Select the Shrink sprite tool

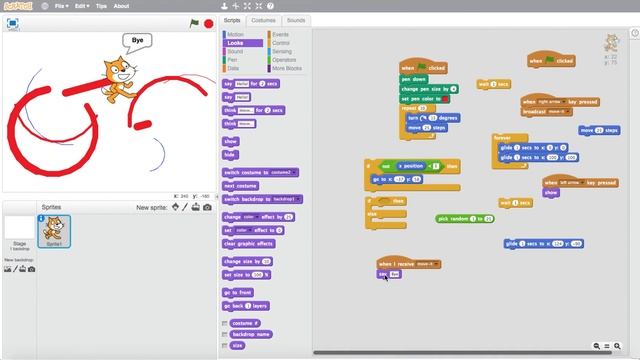(x=259, y=6)
